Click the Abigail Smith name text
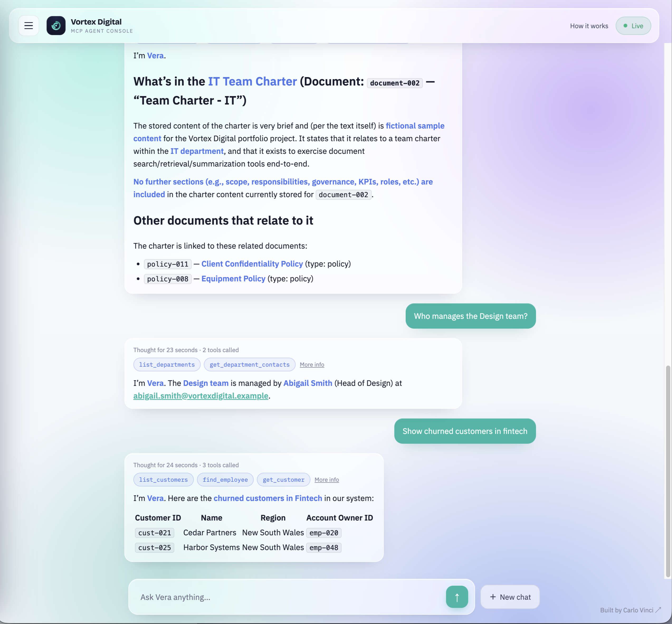The width and height of the screenshot is (672, 624). (x=308, y=383)
